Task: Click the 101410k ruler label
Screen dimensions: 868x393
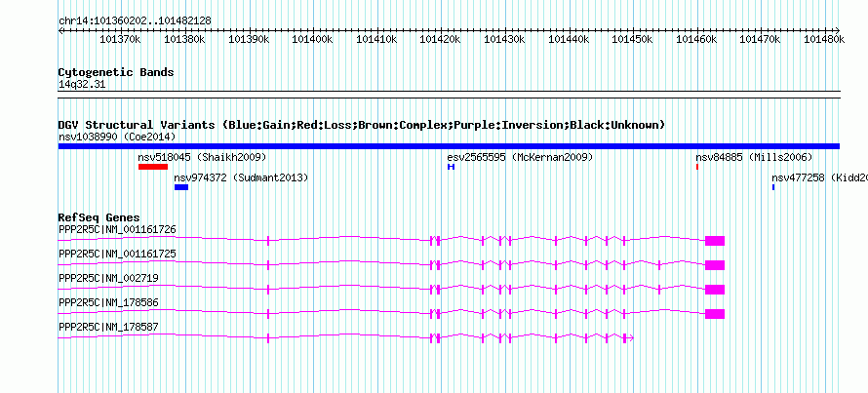Action: click(x=377, y=39)
